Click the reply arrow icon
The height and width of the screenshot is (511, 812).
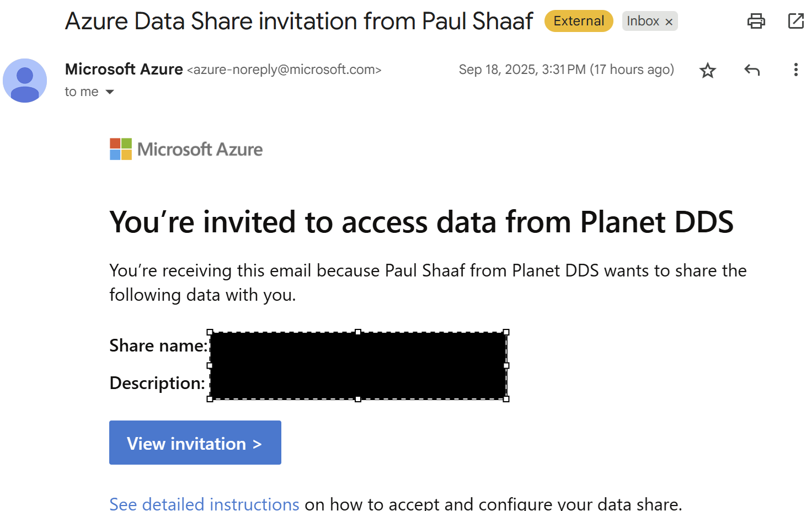coord(752,70)
